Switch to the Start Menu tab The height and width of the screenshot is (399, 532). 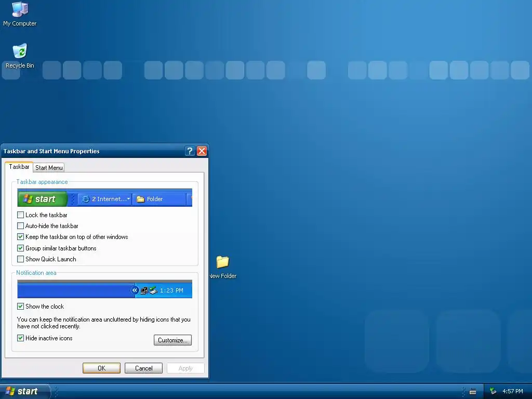click(49, 168)
